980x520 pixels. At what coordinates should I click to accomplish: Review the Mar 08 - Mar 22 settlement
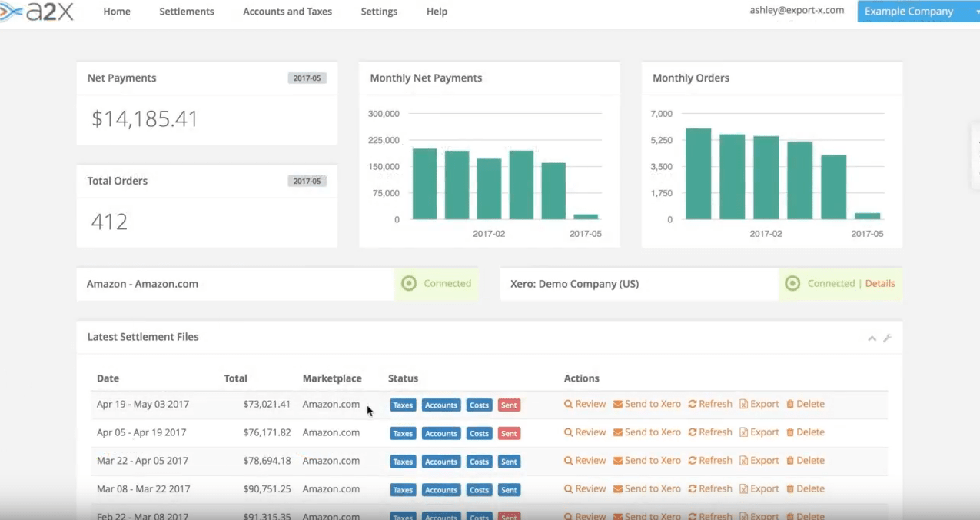coord(585,488)
